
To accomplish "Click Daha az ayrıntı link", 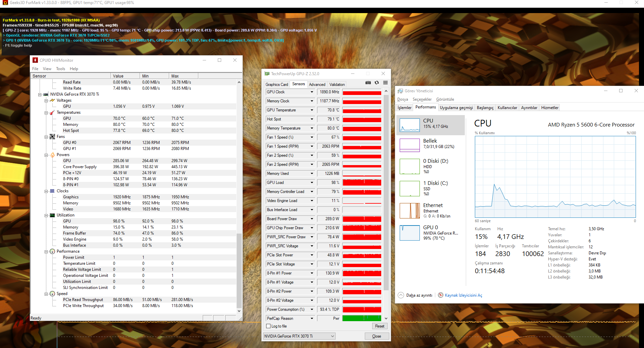I will (419, 295).
